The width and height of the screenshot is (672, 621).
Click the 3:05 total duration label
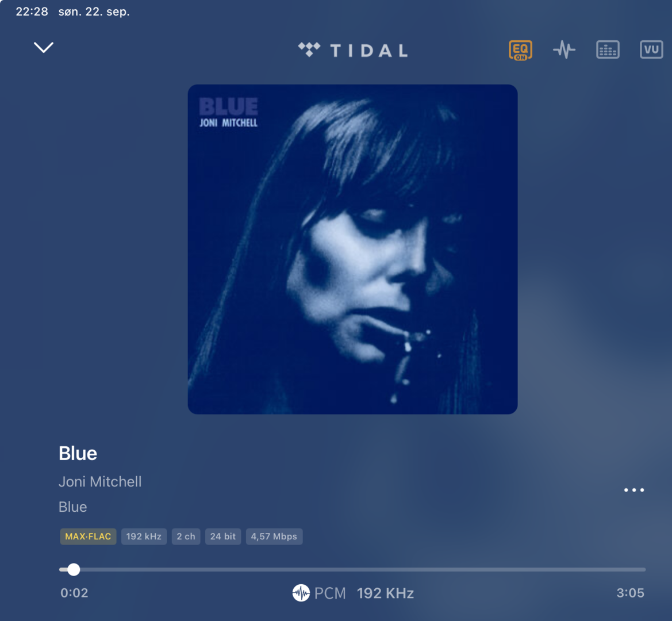(631, 593)
